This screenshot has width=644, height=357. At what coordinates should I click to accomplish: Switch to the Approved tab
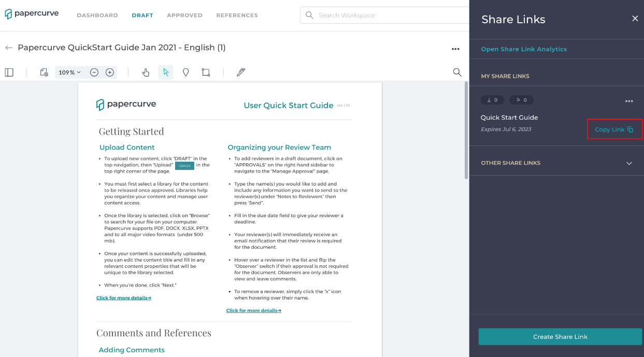(x=184, y=16)
